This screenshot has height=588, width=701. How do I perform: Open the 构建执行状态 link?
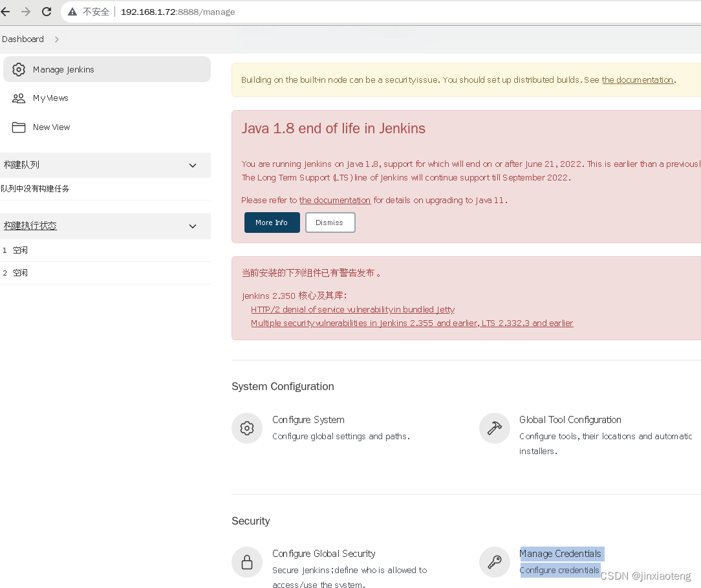30,226
